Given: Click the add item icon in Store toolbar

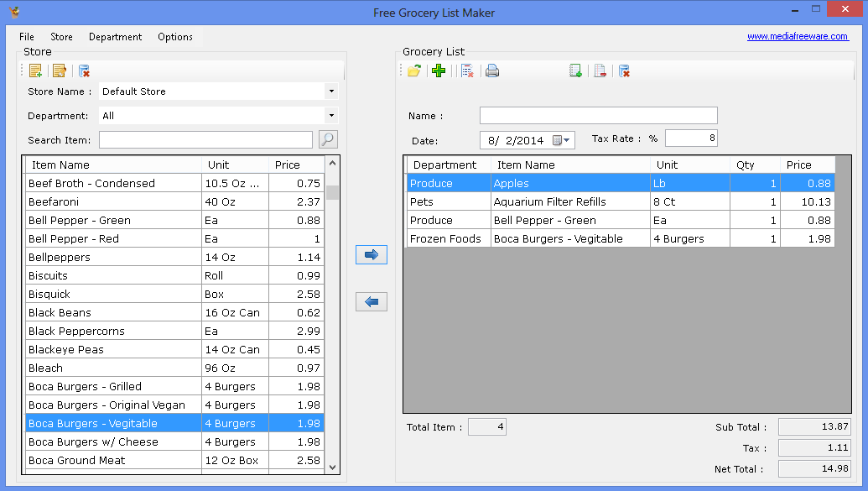Looking at the screenshot, I should pos(35,71).
